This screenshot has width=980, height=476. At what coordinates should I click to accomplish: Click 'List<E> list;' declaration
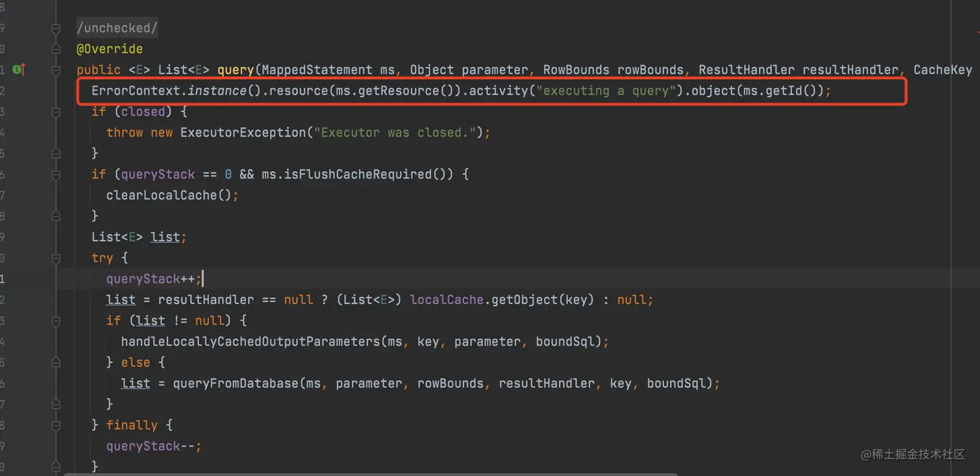[x=139, y=237]
